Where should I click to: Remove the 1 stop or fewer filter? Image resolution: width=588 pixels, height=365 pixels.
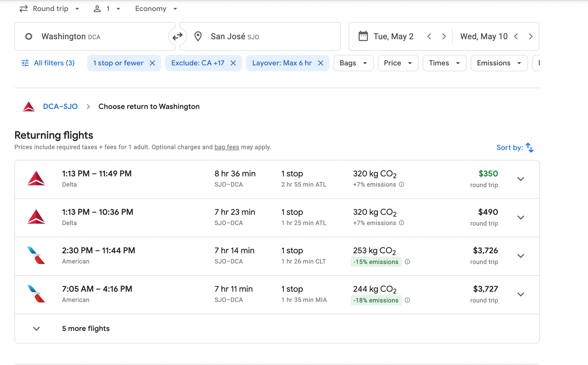click(x=152, y=63)
